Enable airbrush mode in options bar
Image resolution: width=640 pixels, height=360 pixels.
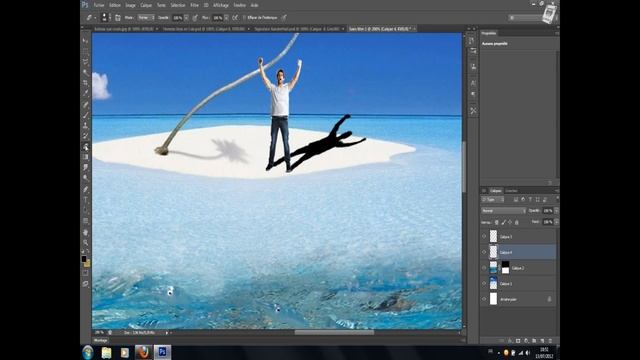click(x=236, y=18)
